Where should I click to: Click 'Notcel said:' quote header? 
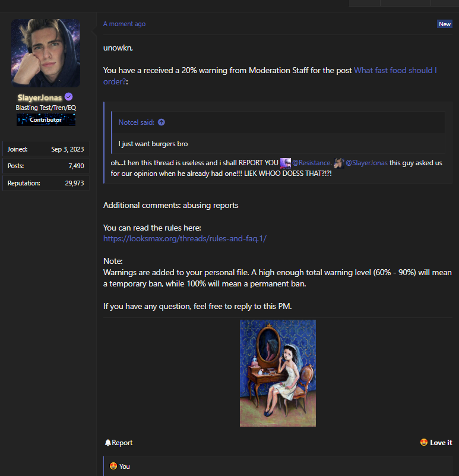[x=136, y=122]
